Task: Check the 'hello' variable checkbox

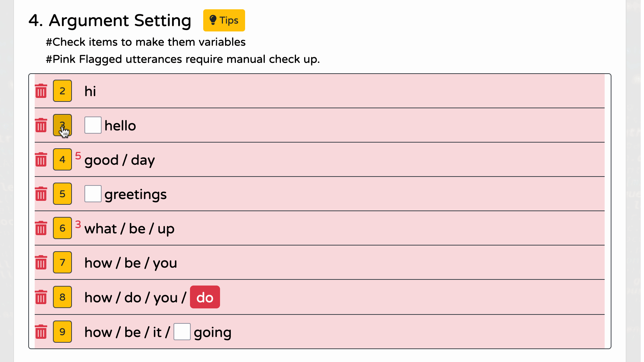Action: point(93,125)
